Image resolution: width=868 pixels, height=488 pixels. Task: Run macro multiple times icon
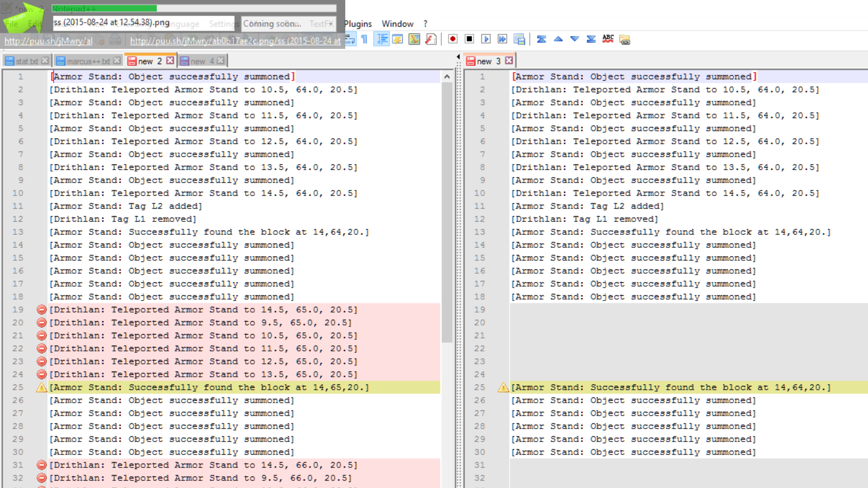coord(502,39)
